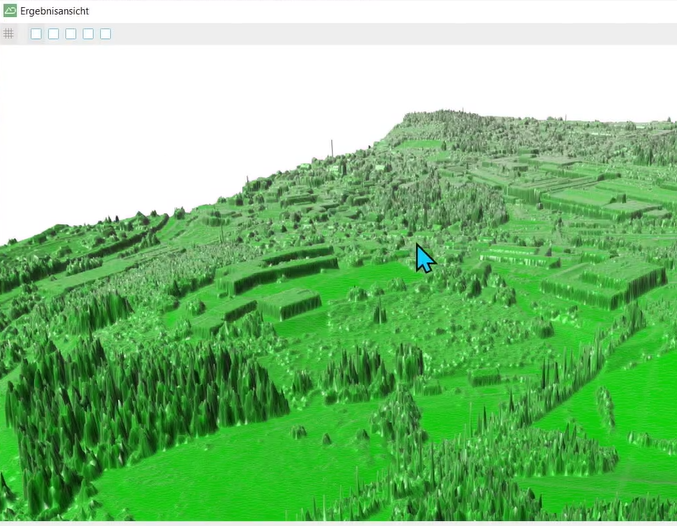677x526 pixels.
Task: Select the first square toolbar button
Action: 36,34
